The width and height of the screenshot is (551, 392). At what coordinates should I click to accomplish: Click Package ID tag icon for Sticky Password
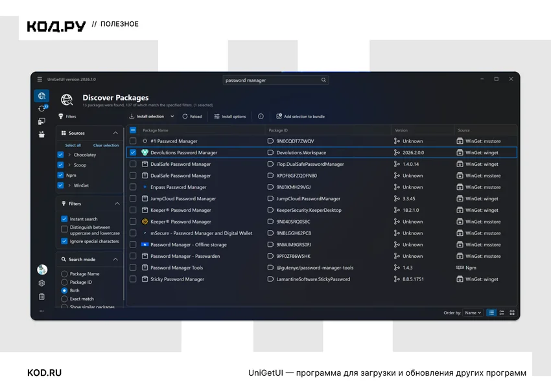click(270, 279)
